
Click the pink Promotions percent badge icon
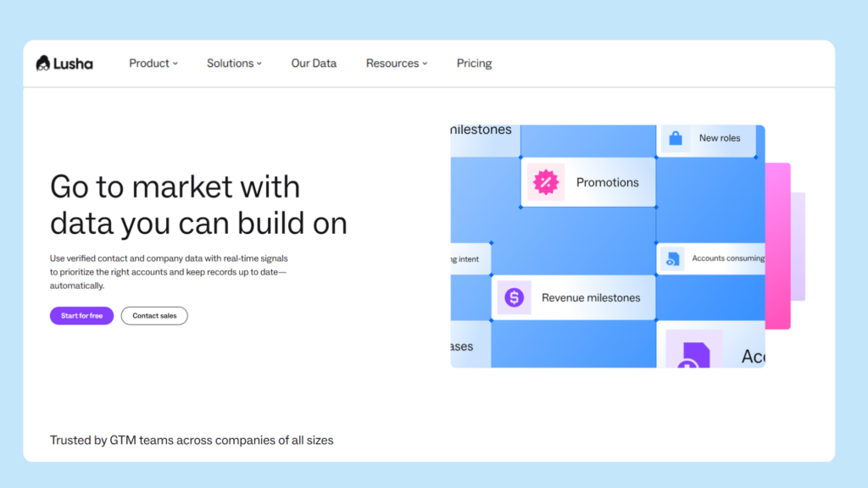[546, 182]
